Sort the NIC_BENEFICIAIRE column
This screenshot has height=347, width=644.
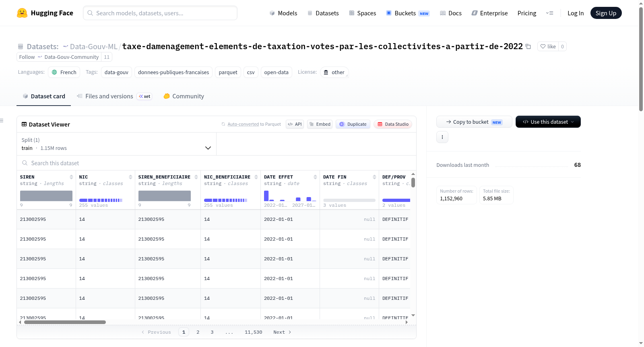point(256,177)
